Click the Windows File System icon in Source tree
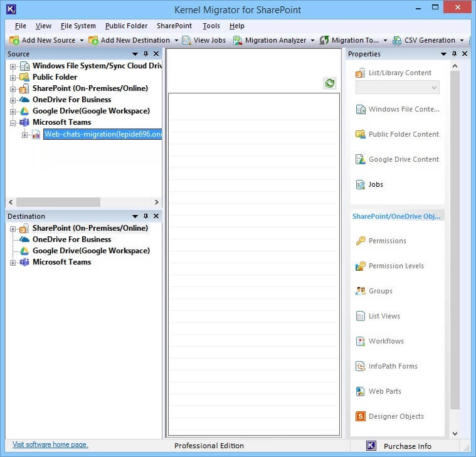This screenshot has width=476, height=457. (24, 66)
